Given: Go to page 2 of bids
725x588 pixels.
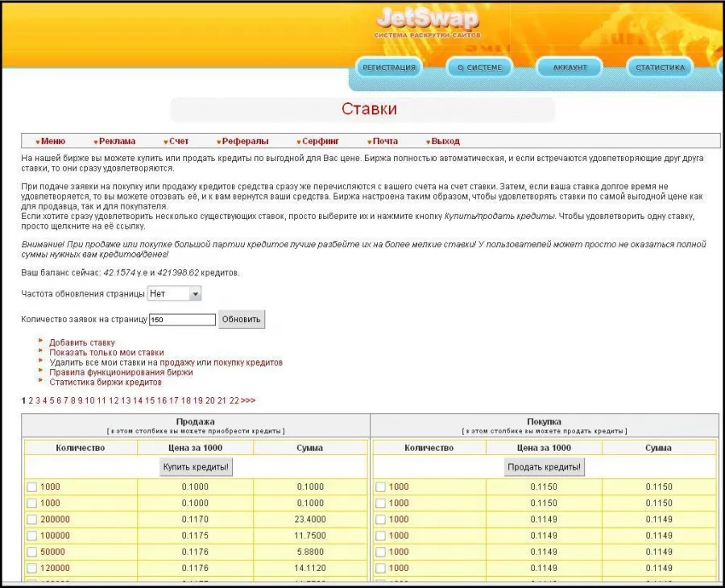Looking at the screenshot, I should 31,400.
